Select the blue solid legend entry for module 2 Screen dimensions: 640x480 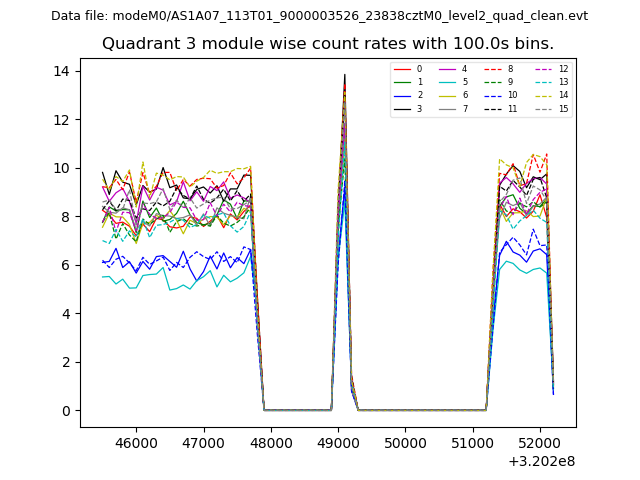click(402, 95)
